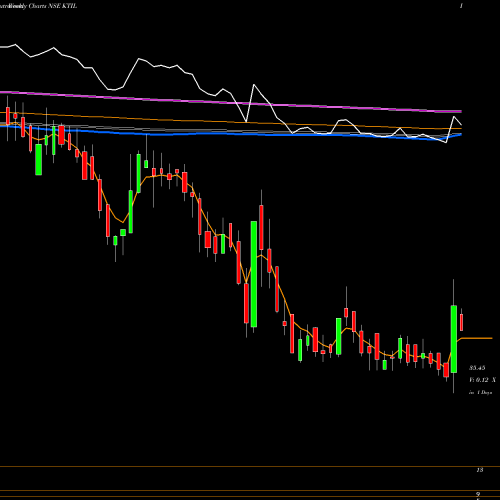Click the last green candlestick near the price label
500x500 pixels.
tap(454, 339)
